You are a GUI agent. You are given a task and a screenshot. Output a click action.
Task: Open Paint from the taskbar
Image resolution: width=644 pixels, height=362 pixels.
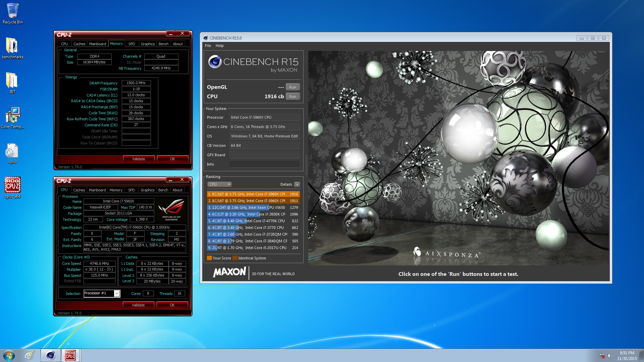[x=30, y=355]
